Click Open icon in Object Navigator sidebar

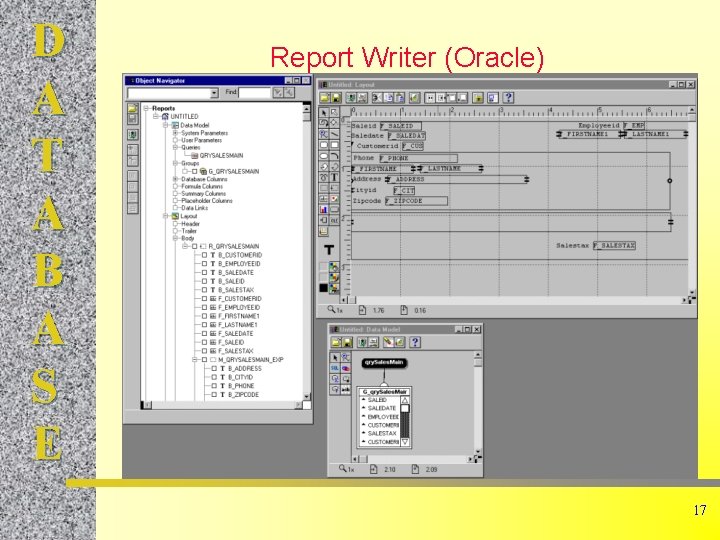(x=133, y=109)
